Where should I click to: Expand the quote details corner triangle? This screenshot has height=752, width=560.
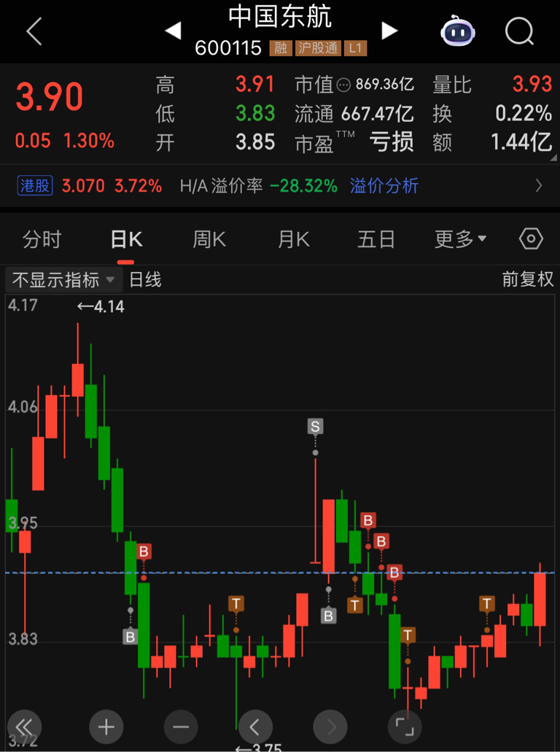(553, 158)
